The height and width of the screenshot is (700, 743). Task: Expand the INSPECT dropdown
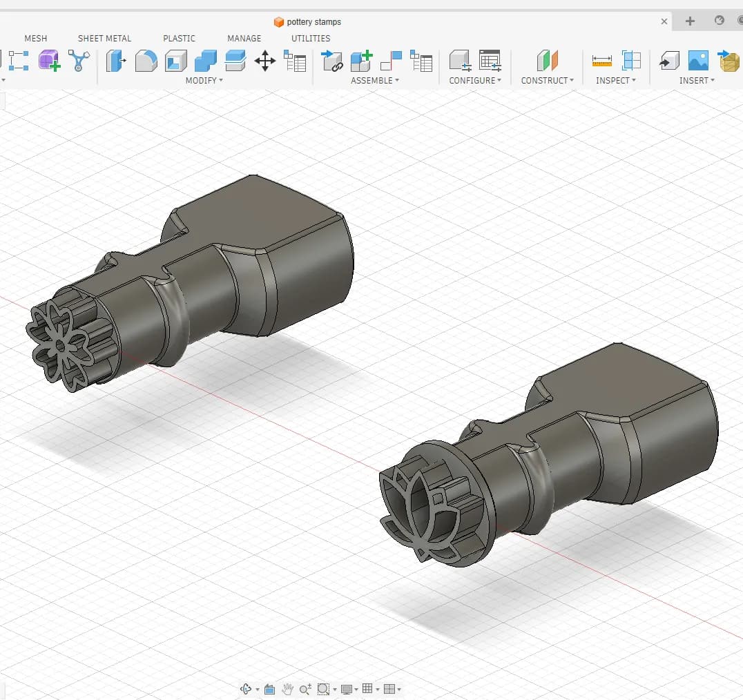click(615, 81)
